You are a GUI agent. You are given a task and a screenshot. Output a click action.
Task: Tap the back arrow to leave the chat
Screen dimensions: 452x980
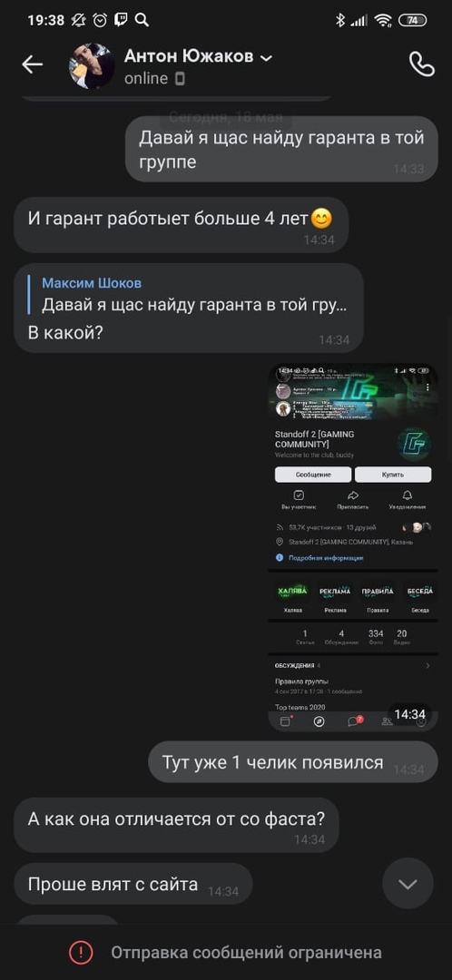(32, 64)
